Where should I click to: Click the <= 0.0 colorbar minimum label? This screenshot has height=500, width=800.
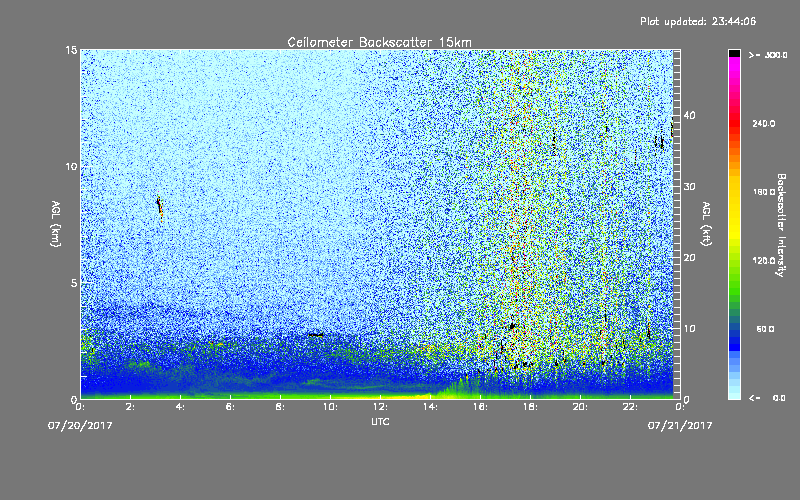[x=767, y=398]
